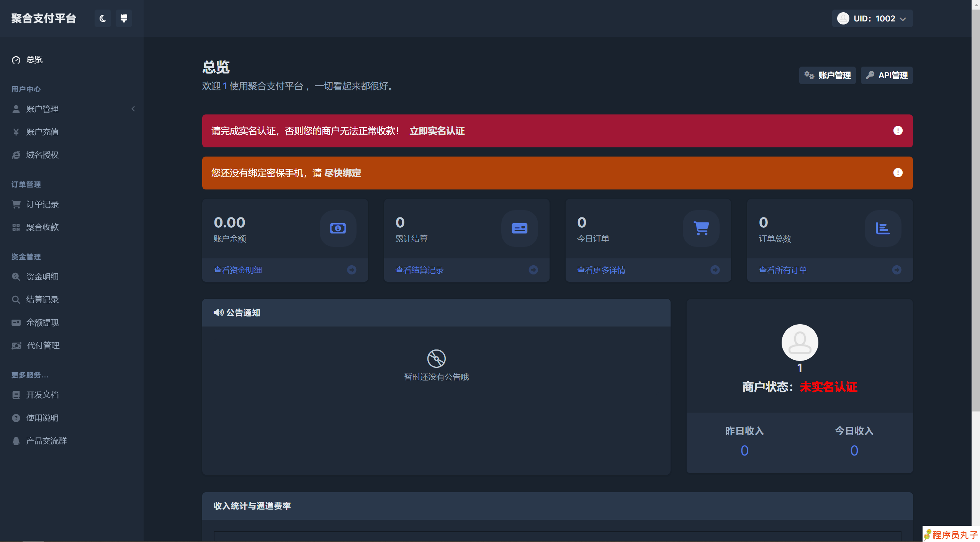980x542 pixels.
Task: Click arrow icon next to 查看所有订单
Action: [897, 270]
